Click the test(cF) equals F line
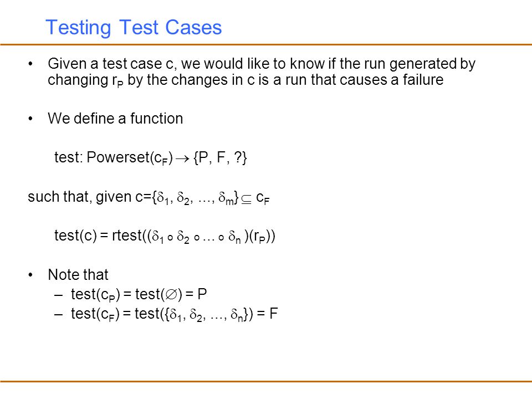 point(175,314)
